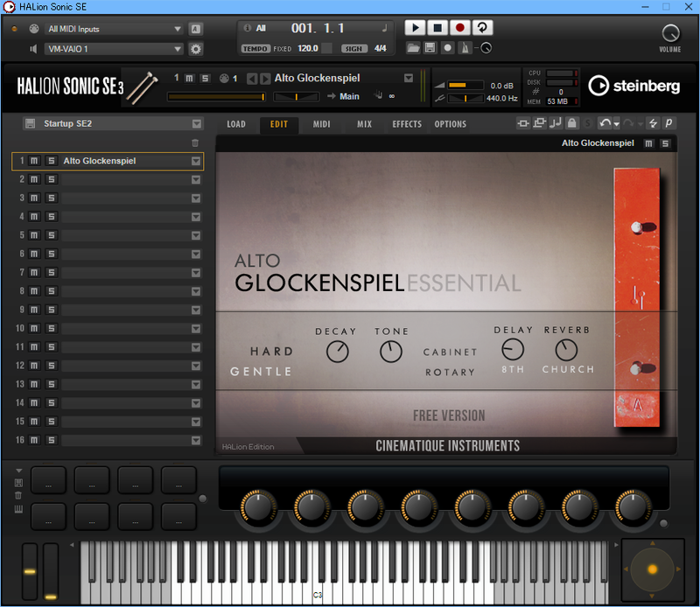Toggle the Lock icon in the toolbar
Screen dimensions: 700x607
572,123
